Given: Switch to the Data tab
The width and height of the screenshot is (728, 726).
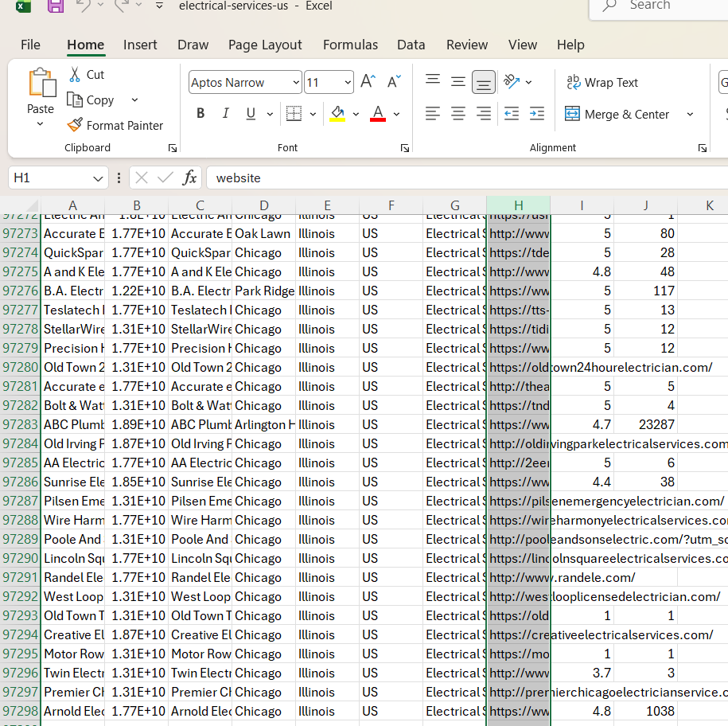Looking at the screenshot, I should click(x=411, y=45).
